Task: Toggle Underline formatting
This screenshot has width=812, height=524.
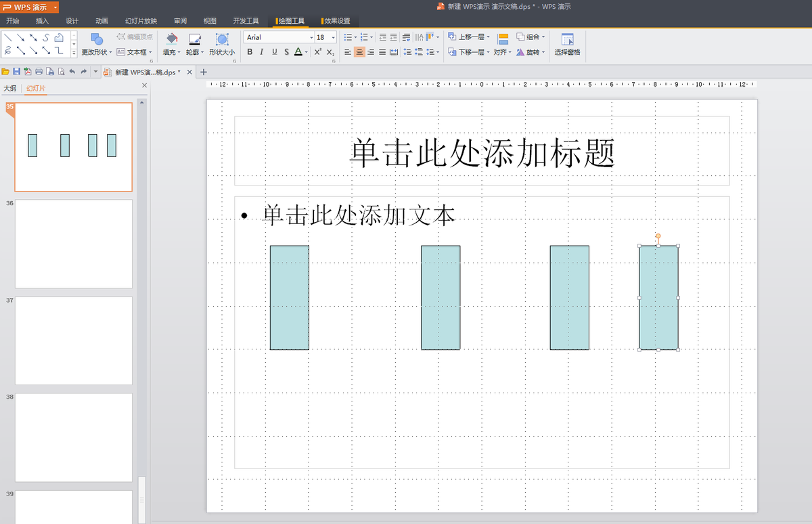Action: [274, 51]
